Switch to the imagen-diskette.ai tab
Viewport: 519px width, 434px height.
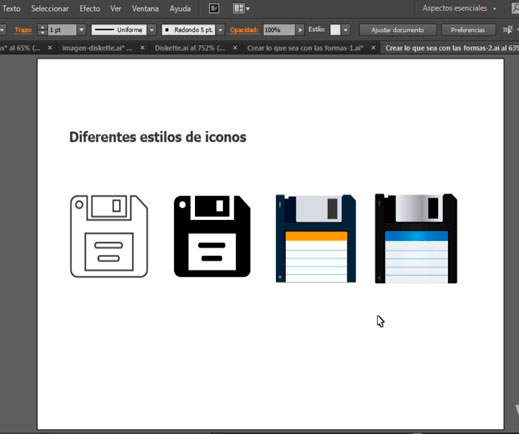[97, 48]
